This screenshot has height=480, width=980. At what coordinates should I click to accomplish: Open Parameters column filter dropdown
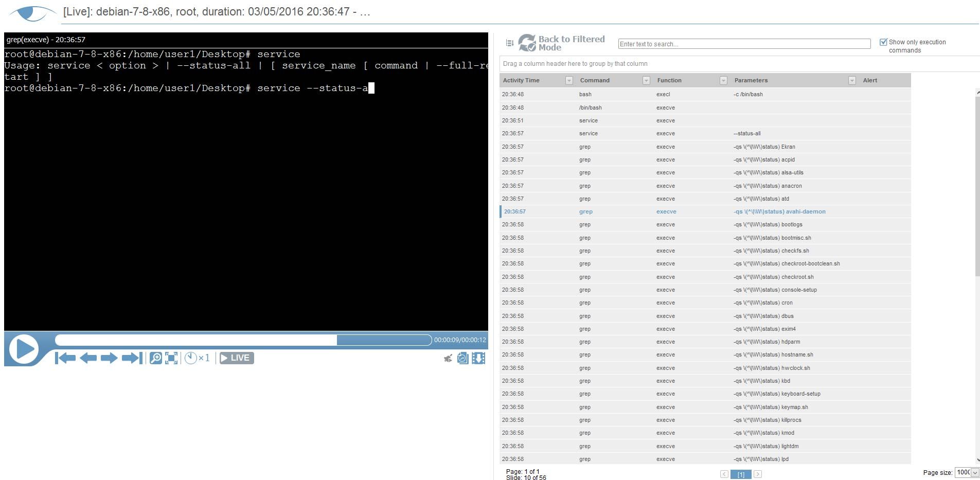click(x=852, y=80)
